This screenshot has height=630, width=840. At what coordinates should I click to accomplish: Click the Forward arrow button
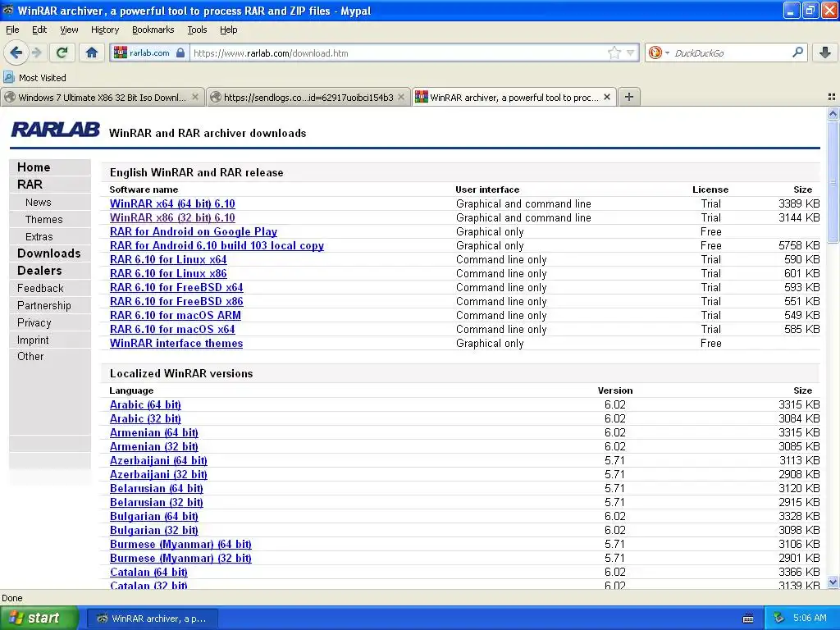pyautogui.click(x=37, y=52)
